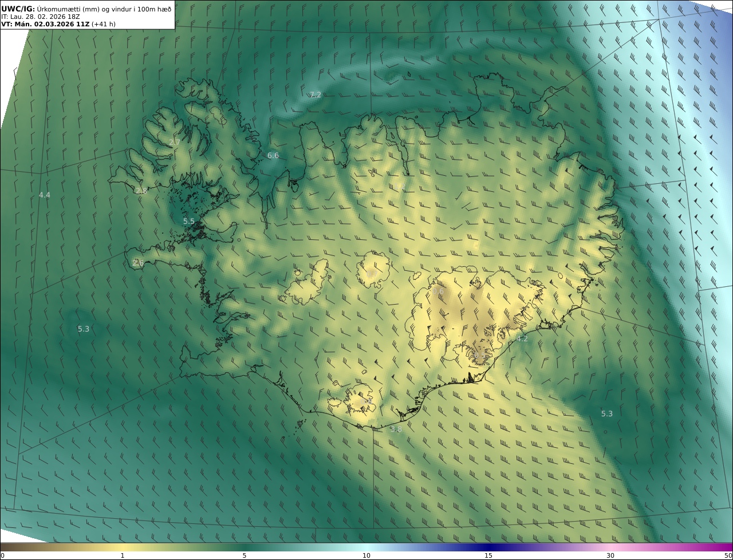The height and width of the screenshot is (560, 733).
Task: Click the initial time line 'IT: Lau. 28. 02. 2026 18Z'
Action: [x=40, y=17]
